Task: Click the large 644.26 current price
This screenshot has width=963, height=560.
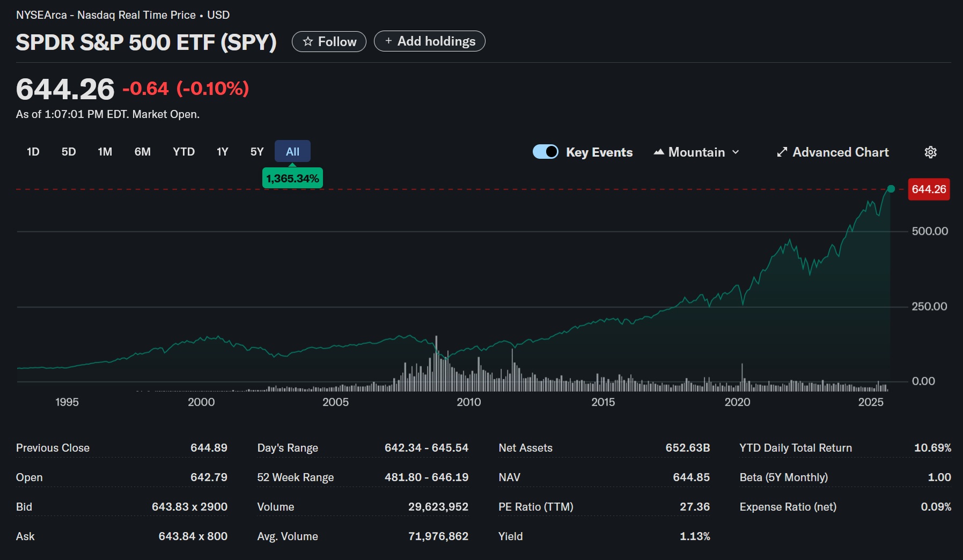Action: tap(65, 89)
